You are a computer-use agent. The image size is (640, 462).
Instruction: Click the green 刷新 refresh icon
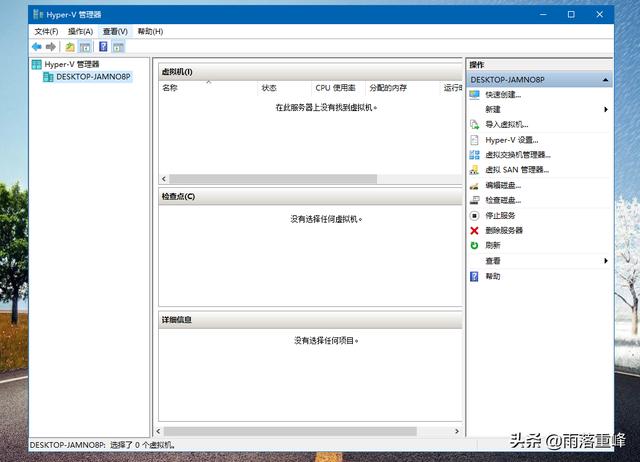[474, 245]
